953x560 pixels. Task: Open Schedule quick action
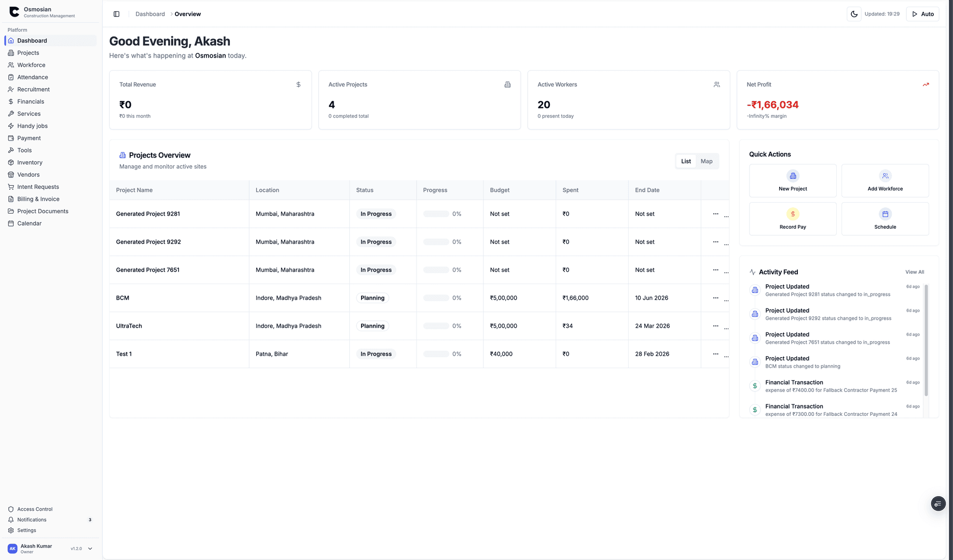pos(885,219)
